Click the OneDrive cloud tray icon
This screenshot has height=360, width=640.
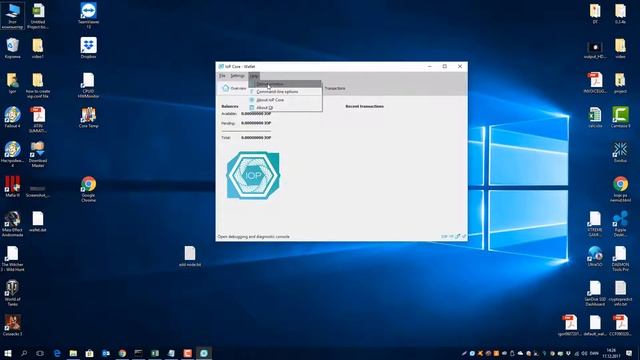(520, 353)
